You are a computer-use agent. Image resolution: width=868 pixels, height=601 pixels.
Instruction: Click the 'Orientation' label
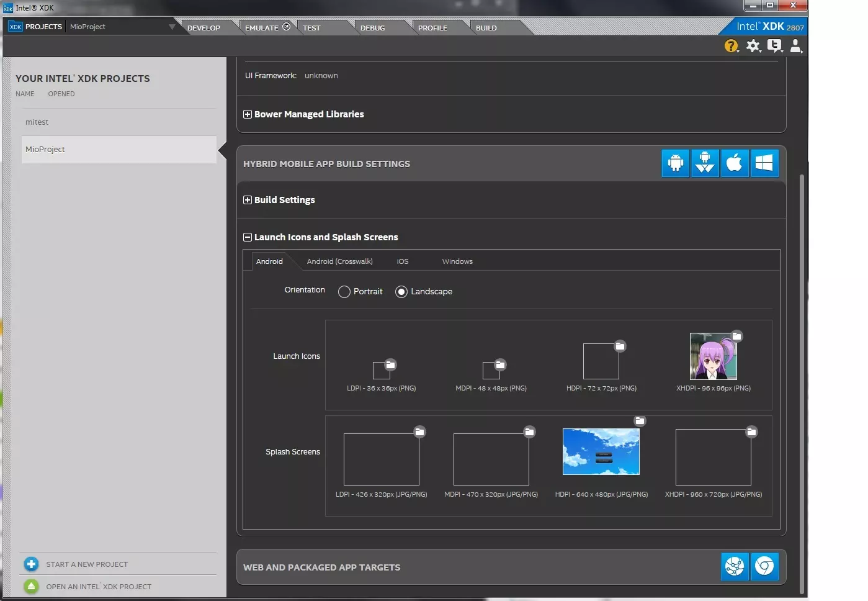point(305,290)
